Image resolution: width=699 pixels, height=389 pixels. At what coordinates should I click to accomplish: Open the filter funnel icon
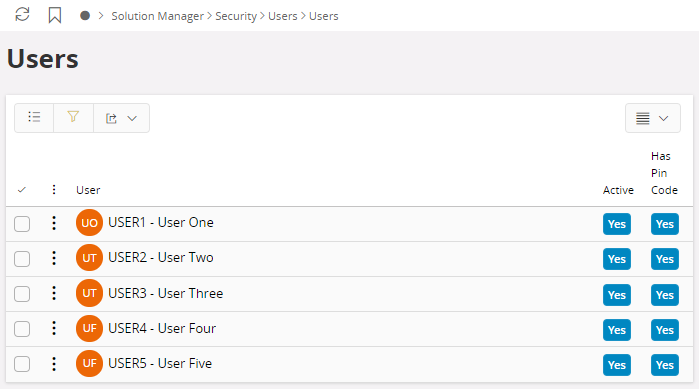(73, 118)
